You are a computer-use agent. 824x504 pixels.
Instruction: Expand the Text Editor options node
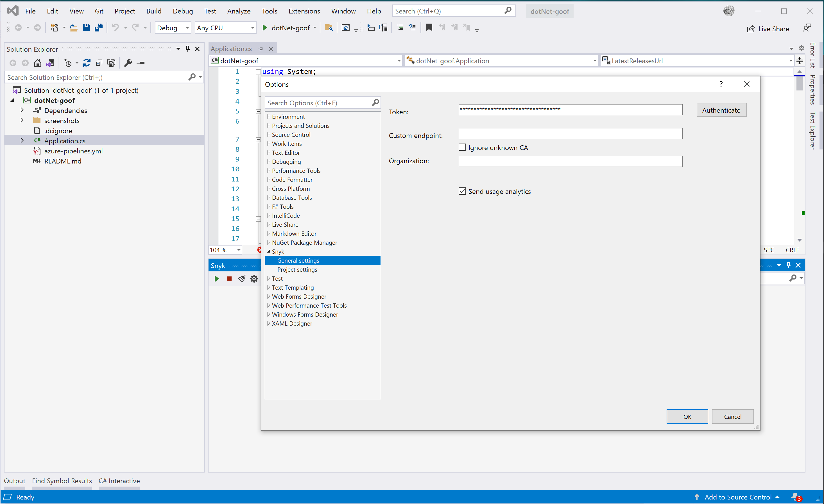tap(269, 152)
